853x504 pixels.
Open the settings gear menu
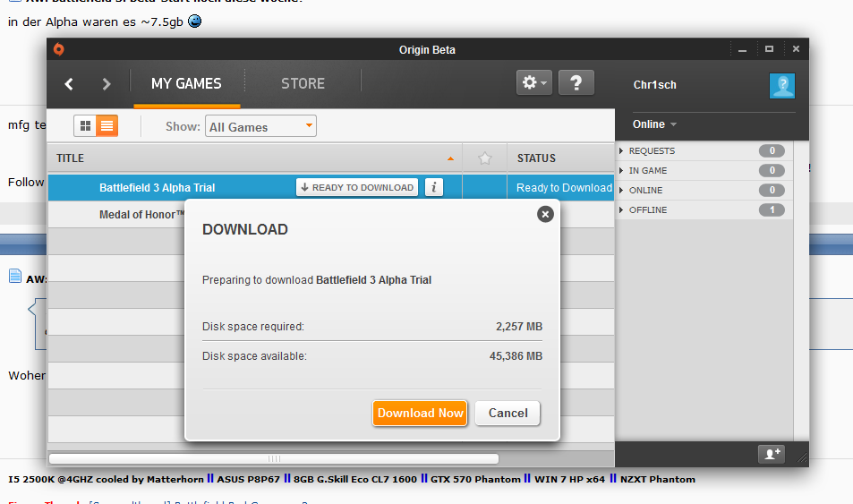(534, 82)
